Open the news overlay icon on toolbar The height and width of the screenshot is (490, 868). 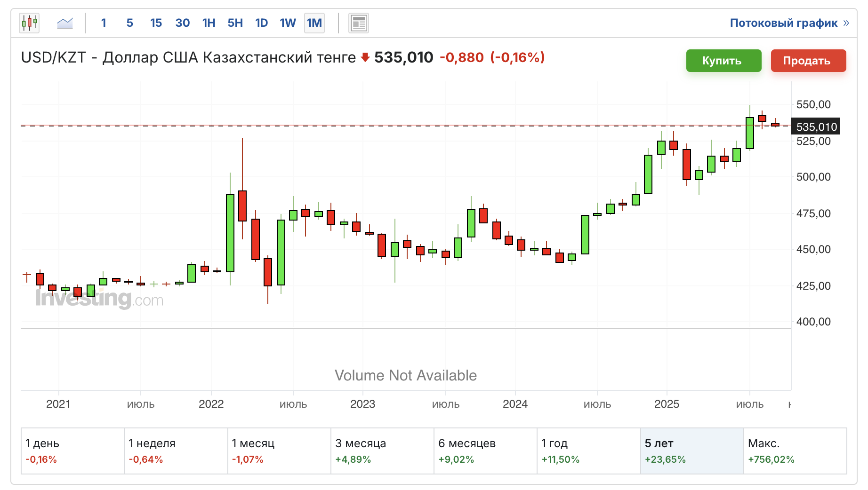(358, 22)
